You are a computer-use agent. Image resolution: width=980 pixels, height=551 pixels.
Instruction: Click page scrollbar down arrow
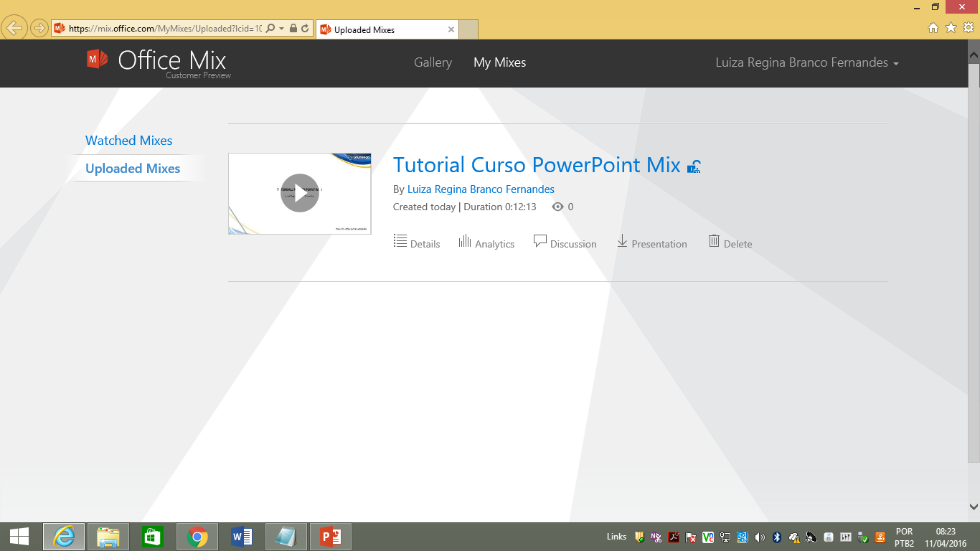click(974, 507)
